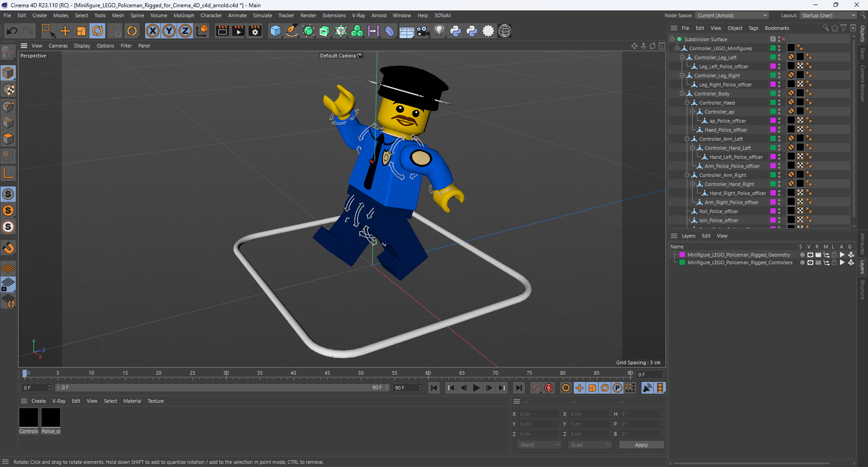868x467 pixels.
Task: Render the current view clapperboard icon
Action: point(222,31)
